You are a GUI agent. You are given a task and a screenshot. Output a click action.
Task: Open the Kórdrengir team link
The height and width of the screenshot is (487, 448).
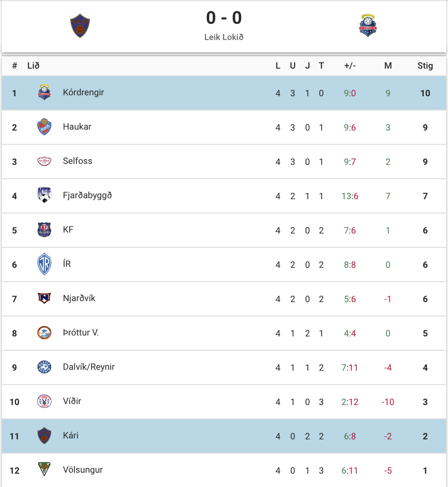(x=83, y=92)
